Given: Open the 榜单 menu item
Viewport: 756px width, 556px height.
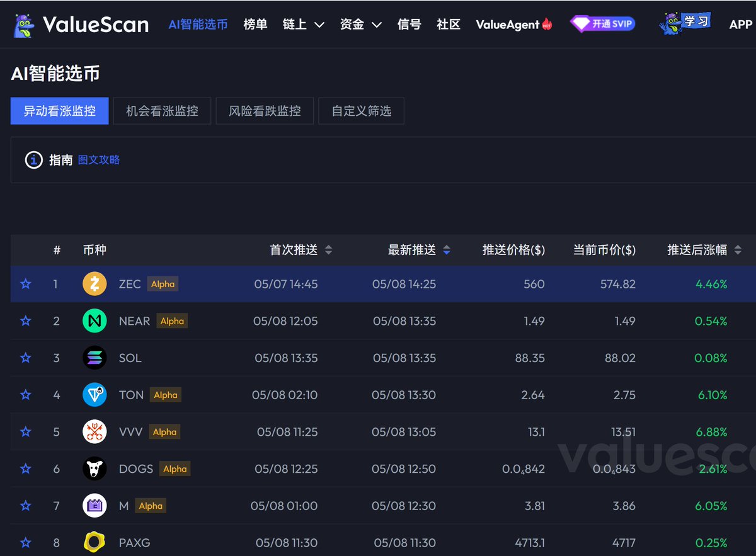Looking at the screenshot, I should pyautogui.click(x=255, y=25).
